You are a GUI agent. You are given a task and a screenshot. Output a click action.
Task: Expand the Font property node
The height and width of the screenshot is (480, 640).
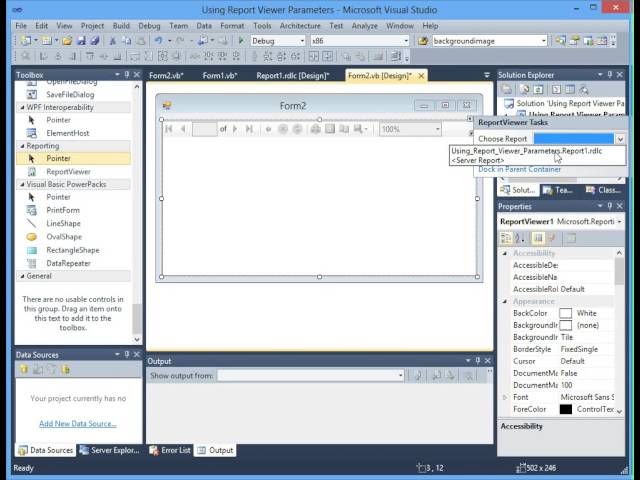505,397
